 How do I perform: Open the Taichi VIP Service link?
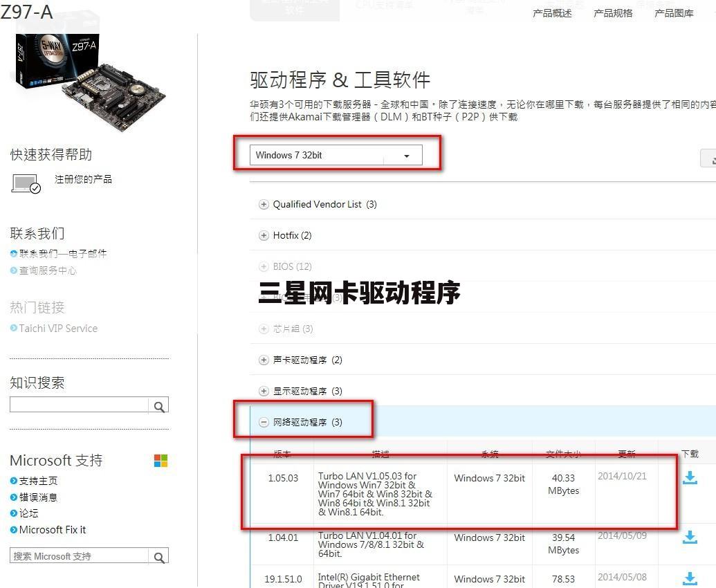(58, 328)
